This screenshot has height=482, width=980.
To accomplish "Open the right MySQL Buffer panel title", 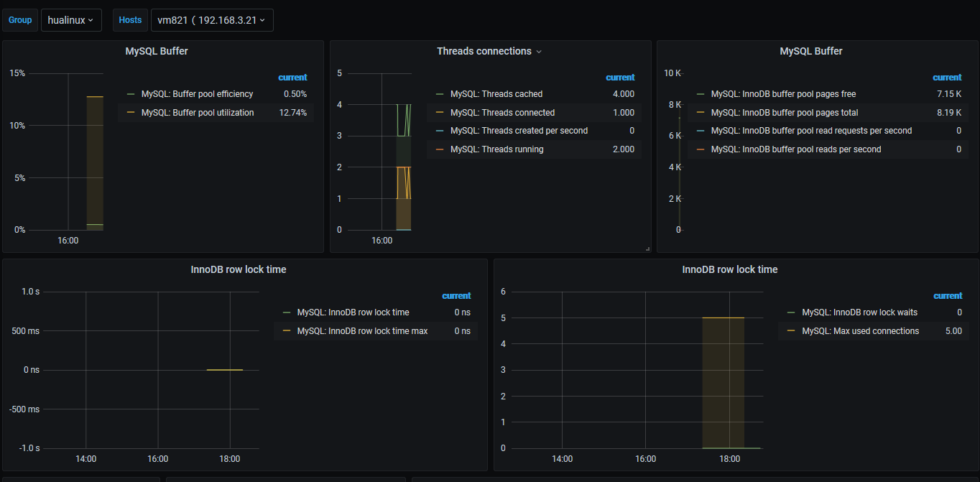I will click(x=811, y=51).
